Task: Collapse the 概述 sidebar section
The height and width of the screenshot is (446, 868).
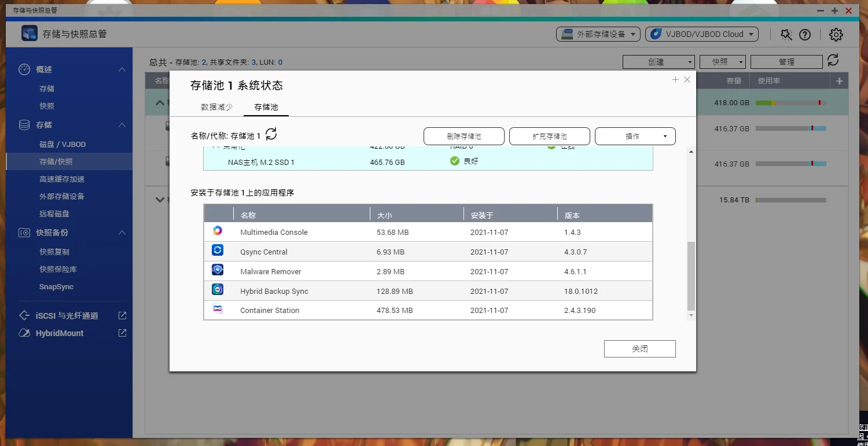Action: (122, 69)
